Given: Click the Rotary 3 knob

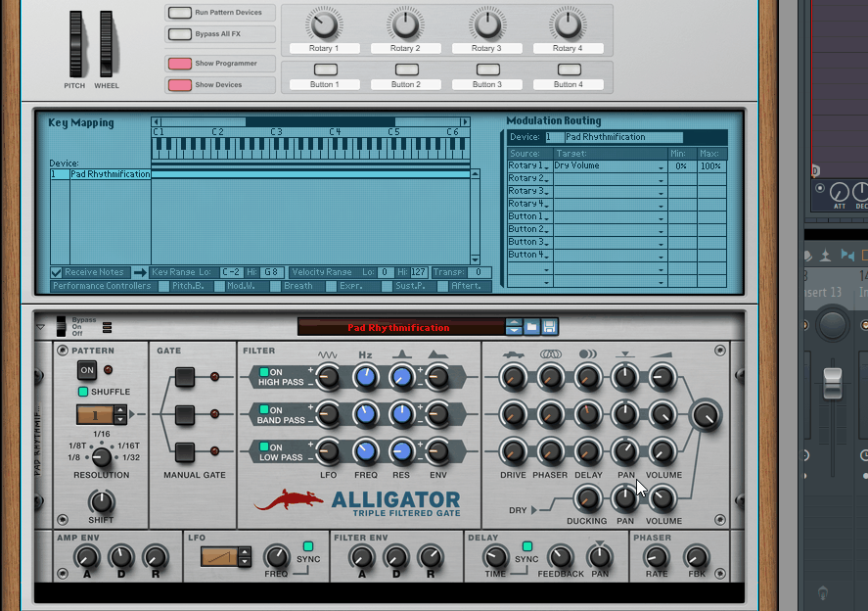Looking at the screenshot, I should 486,23.
